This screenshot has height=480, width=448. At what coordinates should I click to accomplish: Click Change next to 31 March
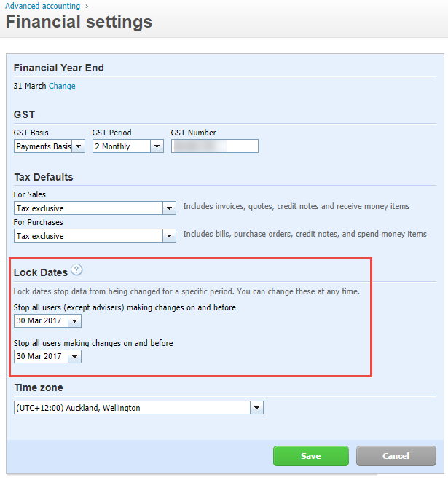(62, 86)
